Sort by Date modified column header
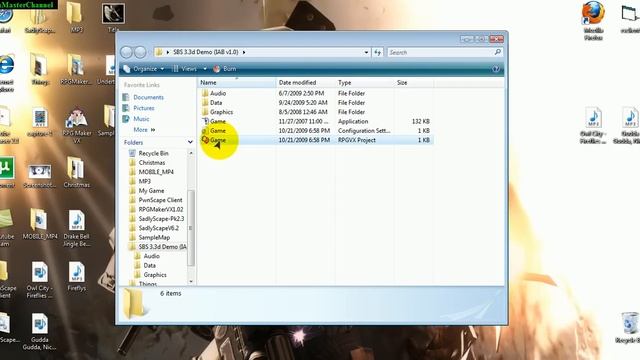640x360 pixels. click(306, 82)
